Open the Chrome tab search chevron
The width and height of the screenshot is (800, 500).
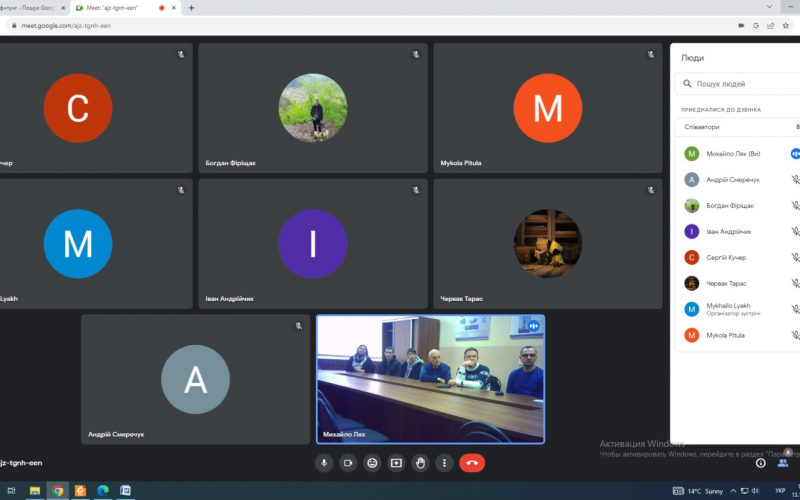pyautogui.click(x=769, y=7)
